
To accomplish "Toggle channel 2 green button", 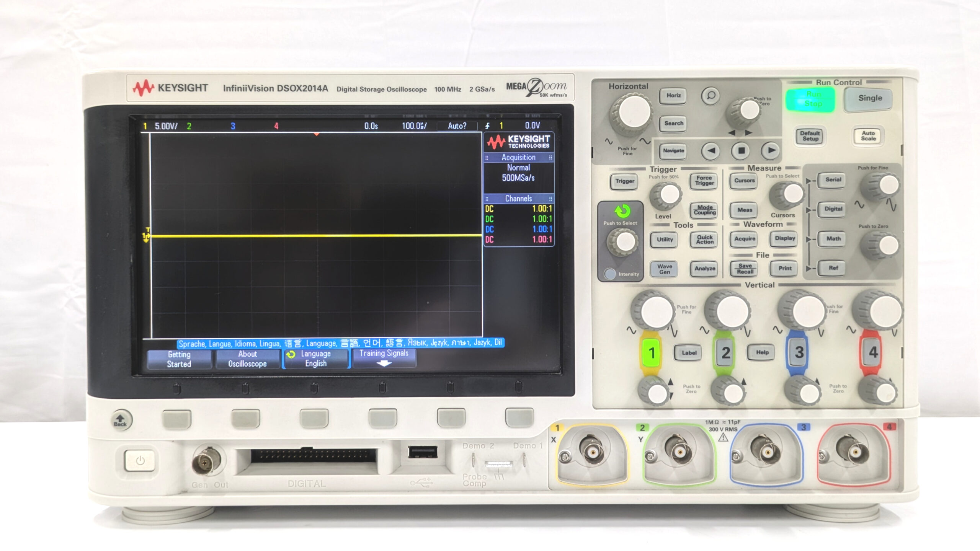I will click(725, 353).
